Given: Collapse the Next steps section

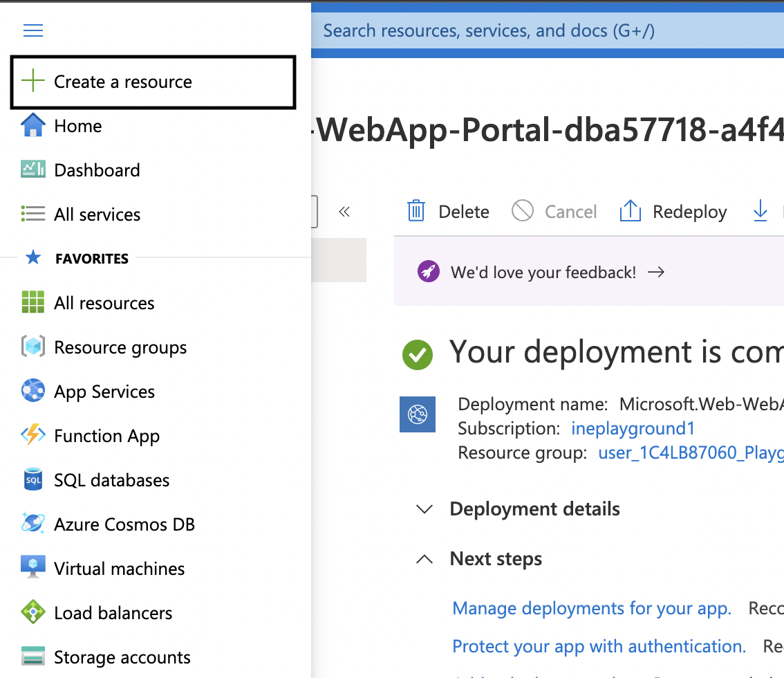Looking at the screenshot, I should pos(424,559).
